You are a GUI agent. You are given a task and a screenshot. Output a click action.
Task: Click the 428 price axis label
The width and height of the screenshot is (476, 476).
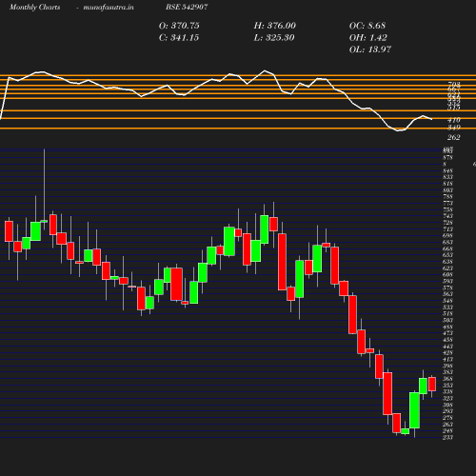coord(447,353)
